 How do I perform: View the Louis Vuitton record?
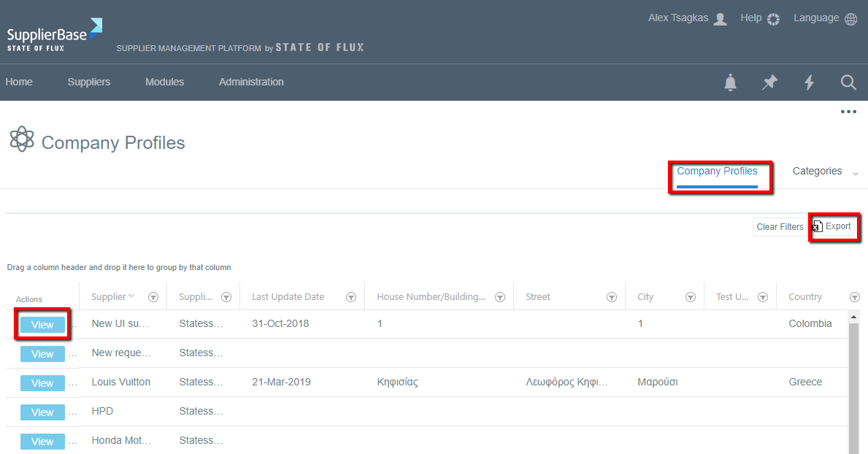tap(42, 382)
